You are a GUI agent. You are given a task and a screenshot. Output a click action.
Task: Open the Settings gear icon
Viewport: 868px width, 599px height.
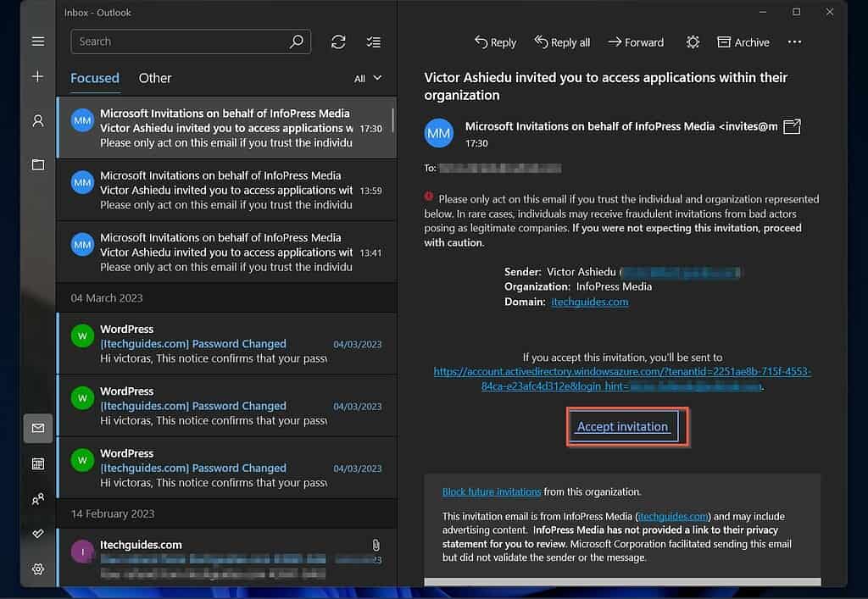[37, 569]
